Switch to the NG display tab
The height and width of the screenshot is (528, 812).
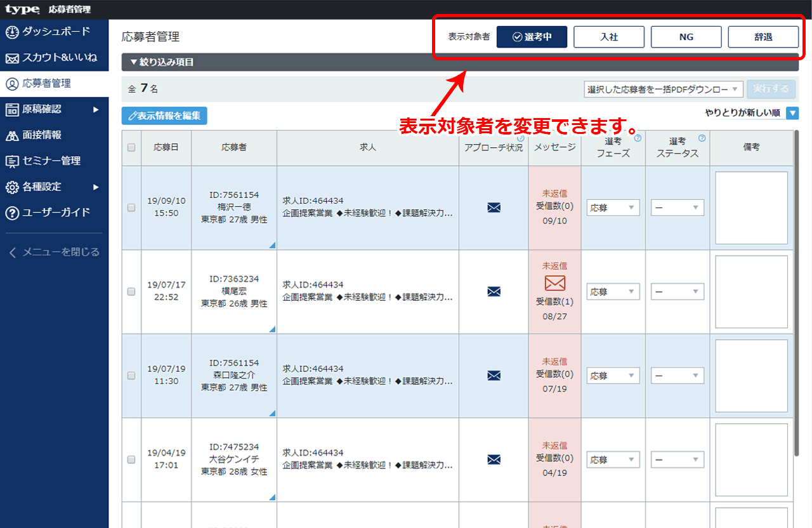click(x=686, y=36)
